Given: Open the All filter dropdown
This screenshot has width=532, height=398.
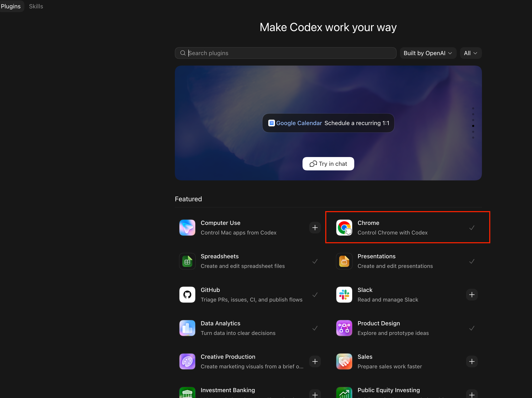Looking at the screenshot, I should [470, 53].
